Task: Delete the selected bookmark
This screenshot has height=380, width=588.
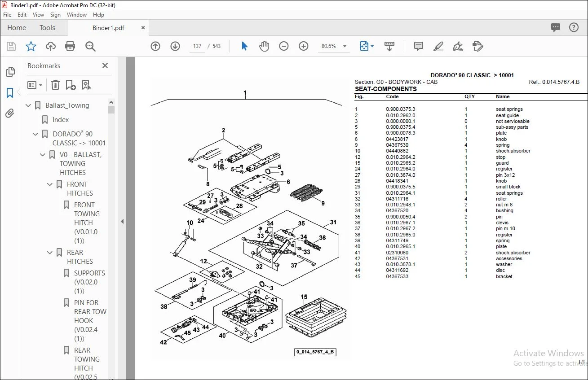Action: tap(55, 85)
